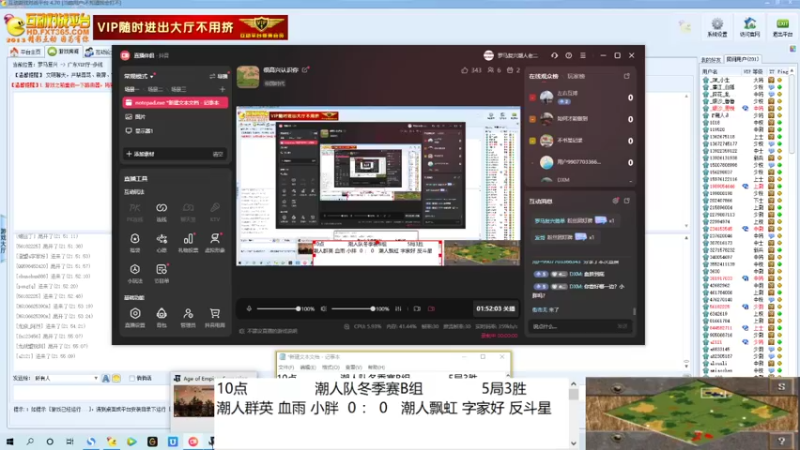Open font style A icon in platform chat
The height and width of the screenshot is (450, 800).
click(x=106, y=378)
